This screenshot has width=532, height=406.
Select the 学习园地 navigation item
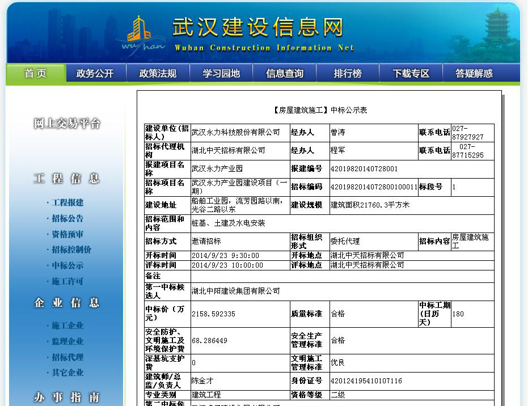tap(221, 73)
